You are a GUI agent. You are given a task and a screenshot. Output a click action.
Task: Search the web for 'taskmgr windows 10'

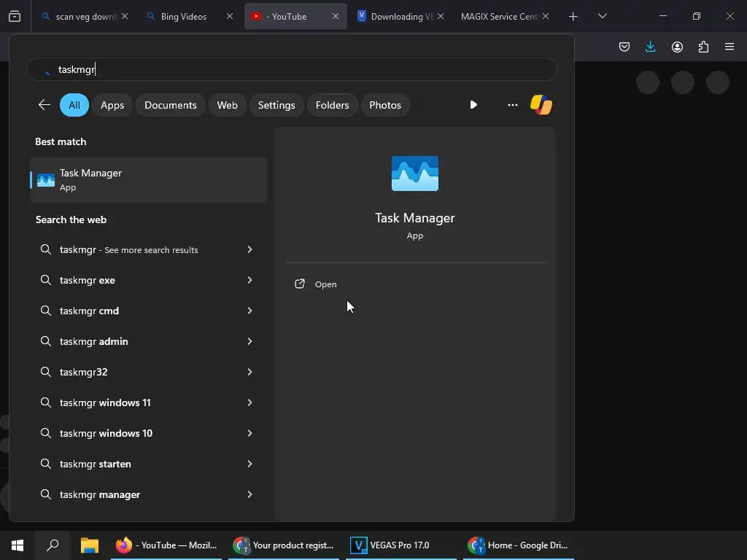(x=106, y=433)
